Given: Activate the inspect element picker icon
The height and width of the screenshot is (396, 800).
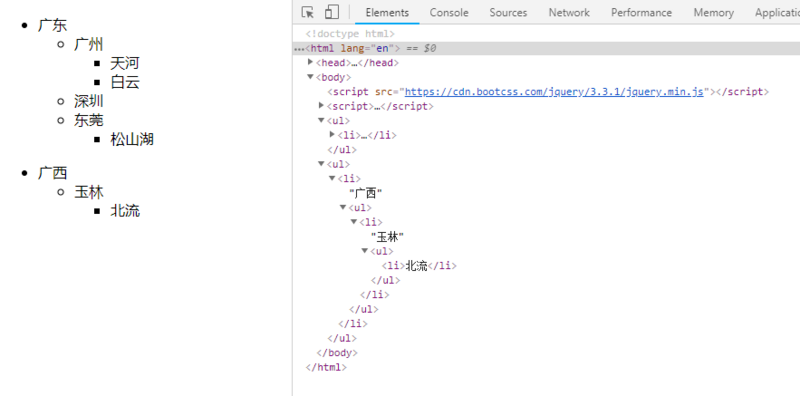Looking at the screenshot, I should point(307,12).
